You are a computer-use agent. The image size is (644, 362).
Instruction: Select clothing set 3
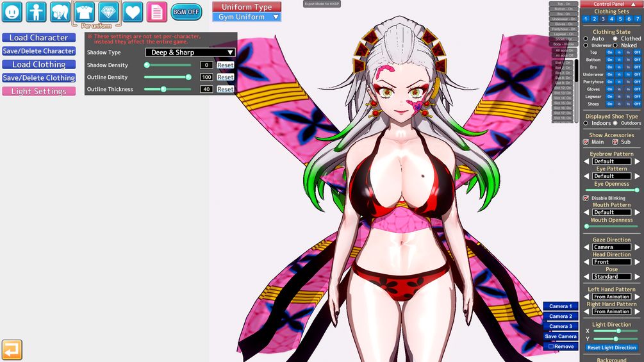(603, 19)
